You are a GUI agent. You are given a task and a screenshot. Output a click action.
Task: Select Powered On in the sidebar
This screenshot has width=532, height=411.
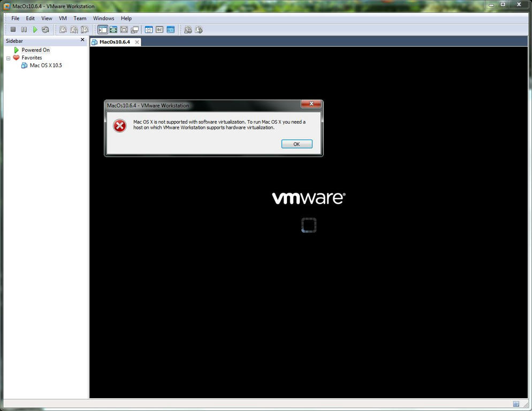tap(35, 50)
